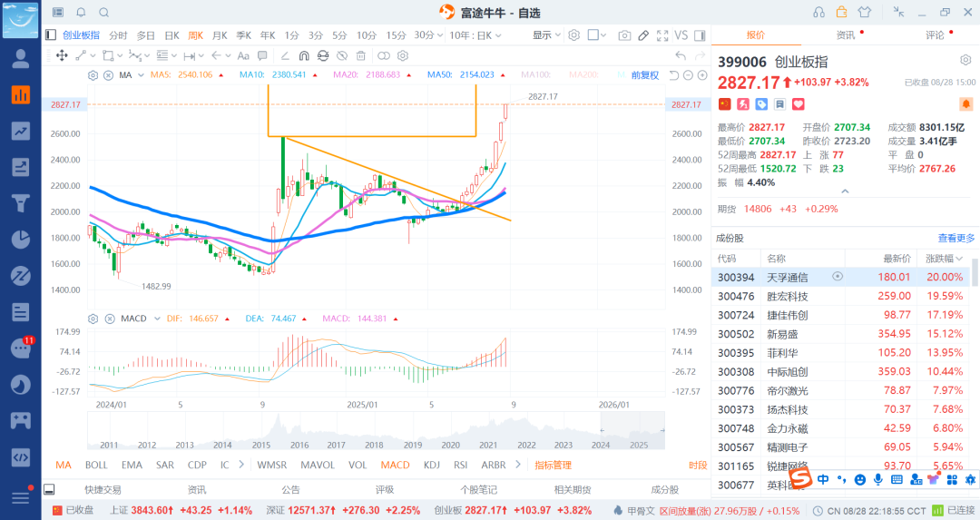Open the headset customer service icon

point(818,13)
